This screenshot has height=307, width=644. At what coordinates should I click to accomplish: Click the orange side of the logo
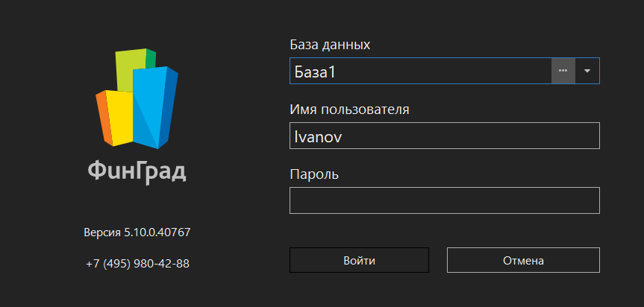103,118
